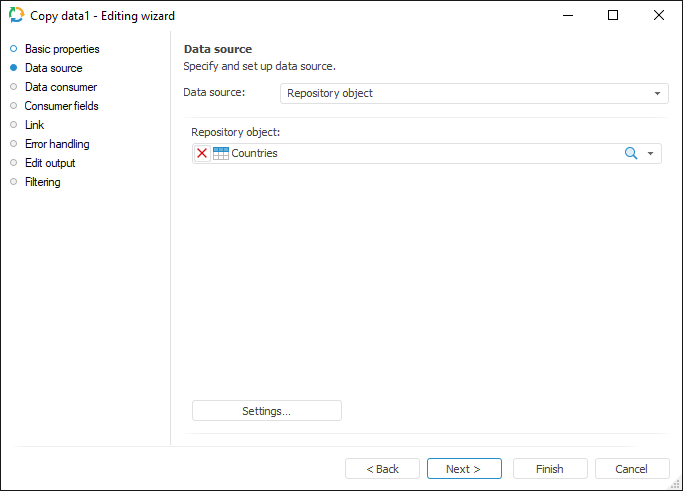Search repository objects with magnifier icon
This screenshot has width=683, height=491.
(631, 153)
